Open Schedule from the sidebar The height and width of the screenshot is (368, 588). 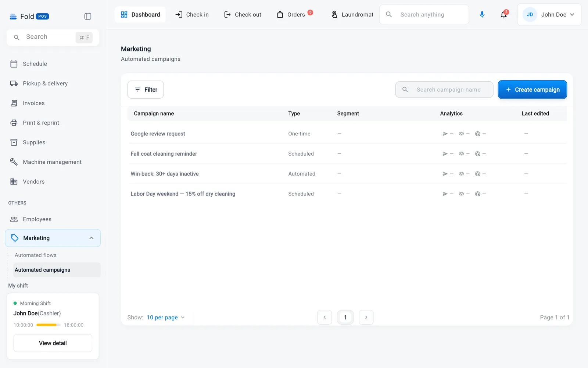[x=53, y=64]
